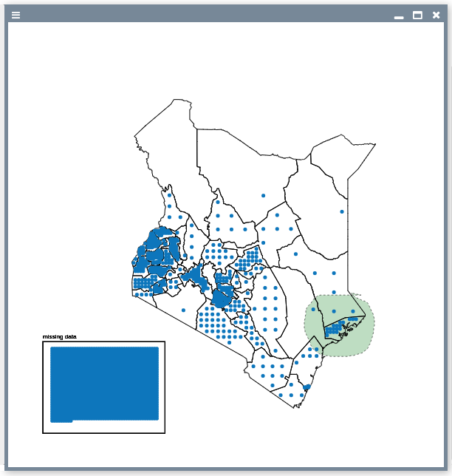Open the hamburger menu icon
Viewport: 452px width, 476px height.
coord(16,15)
